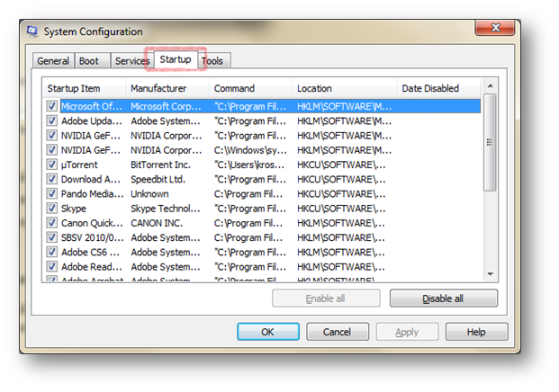Screen dimensions: 559x392
Task: Click the "BitTorrent Inc." manufacturer cell
Action: pyautogui.click(x=160, y=165)
